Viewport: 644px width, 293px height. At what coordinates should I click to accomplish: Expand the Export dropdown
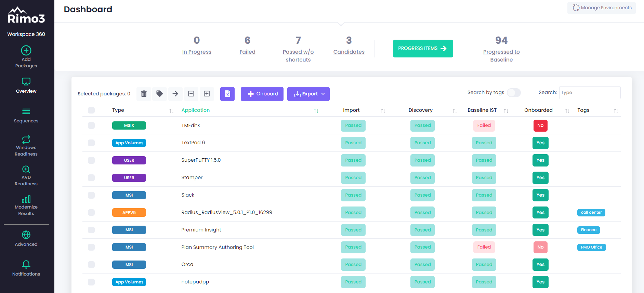pyautogui.click(x=308, y=94)
